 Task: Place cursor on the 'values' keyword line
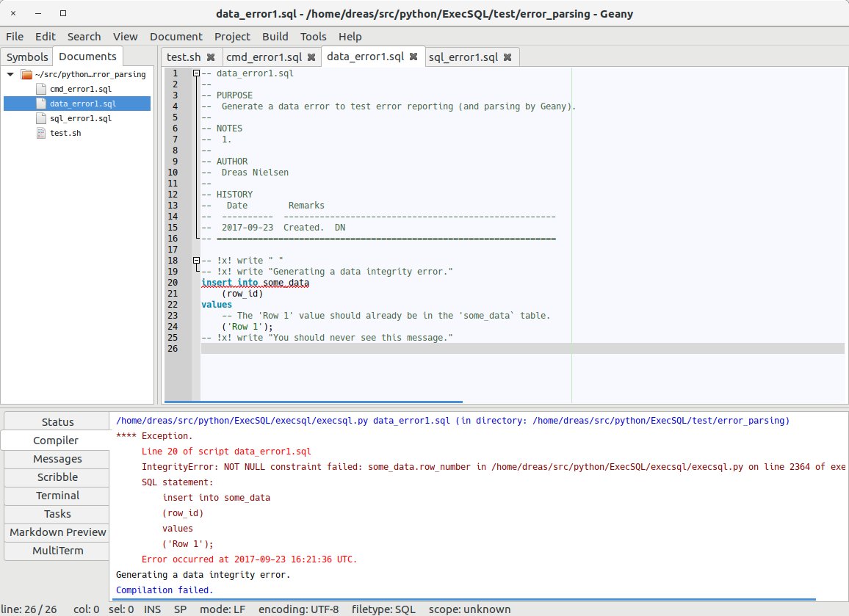[x=217, y=304]
